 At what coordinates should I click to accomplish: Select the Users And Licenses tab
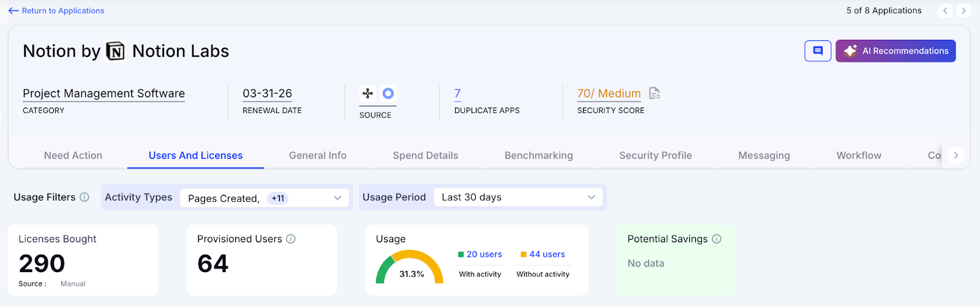tap(195, 156)
